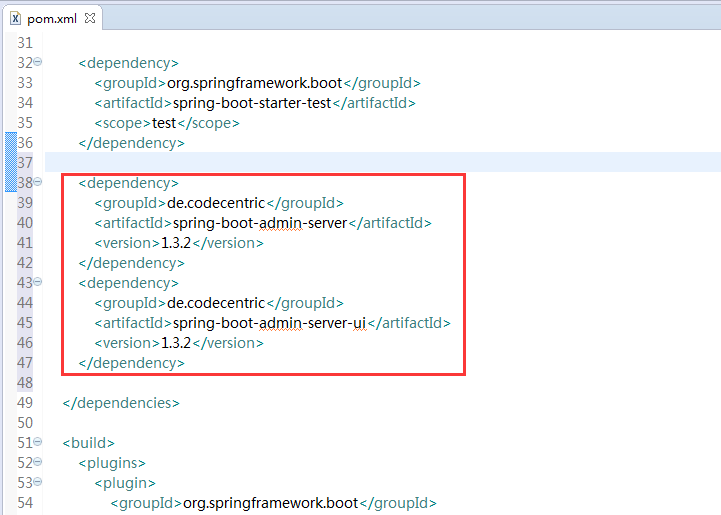Select the pom.xml editor tab
Viewport: 721px width, 515px height.
(x=52, y=19)
